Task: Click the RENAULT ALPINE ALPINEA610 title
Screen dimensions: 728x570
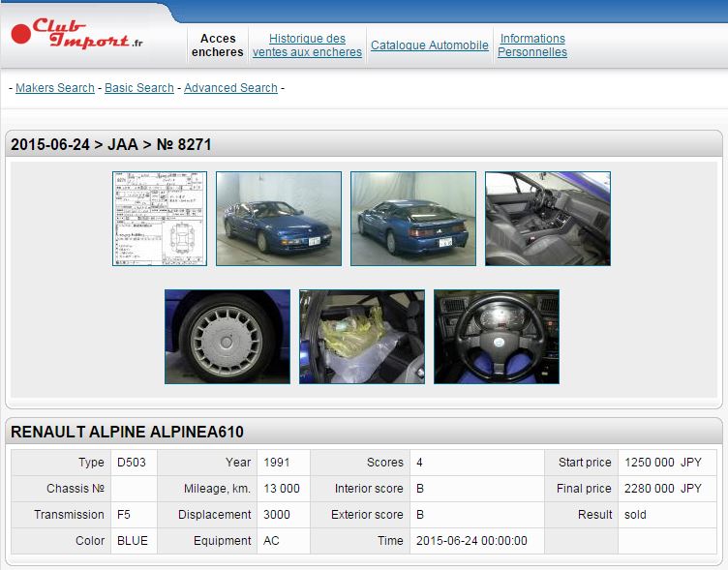Action: (x=127, y=432)
